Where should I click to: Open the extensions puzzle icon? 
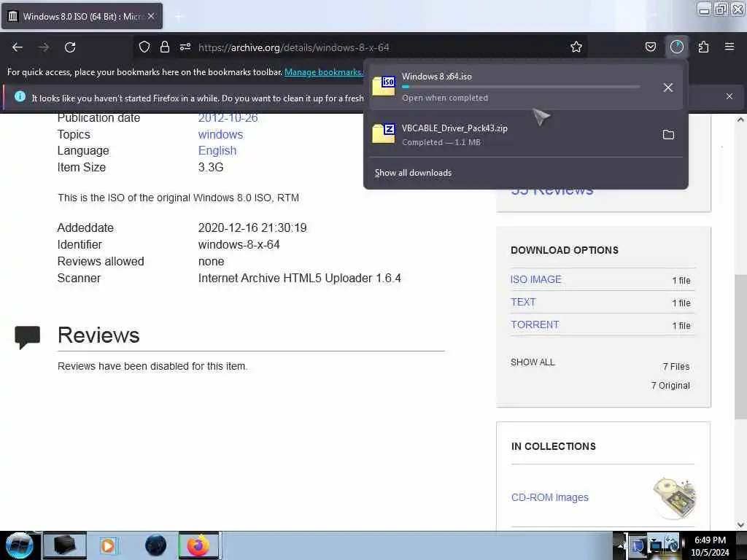coord(703,47)
